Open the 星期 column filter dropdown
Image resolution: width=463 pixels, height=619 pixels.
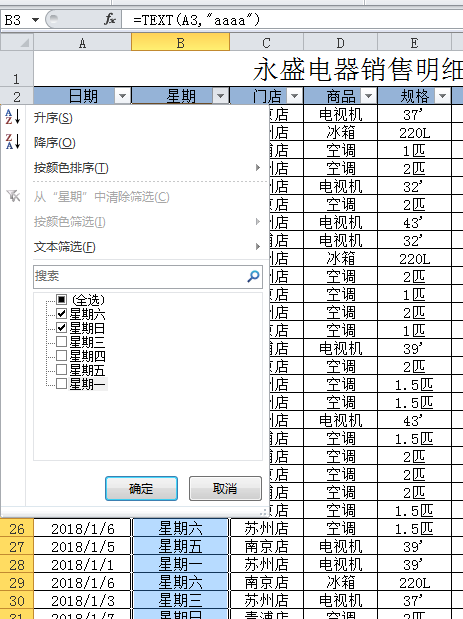pyautogui.click(x=220, y=96)
